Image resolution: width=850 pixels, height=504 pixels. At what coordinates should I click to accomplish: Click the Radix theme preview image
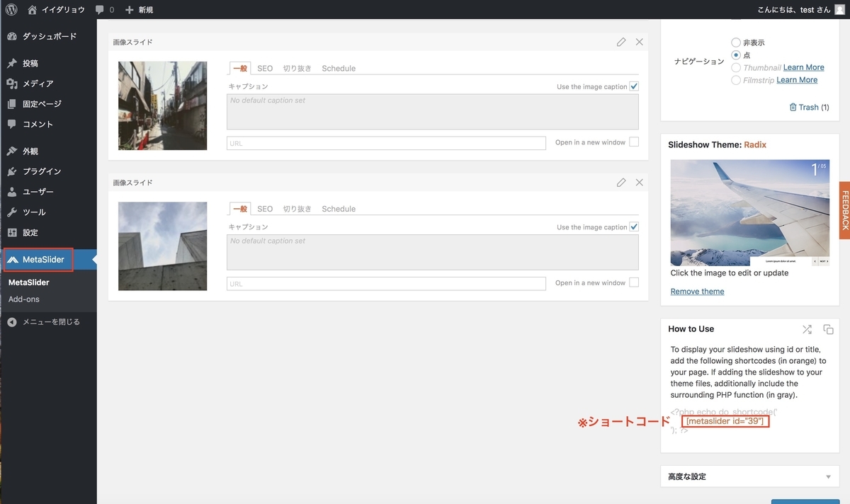pos(750,212)
